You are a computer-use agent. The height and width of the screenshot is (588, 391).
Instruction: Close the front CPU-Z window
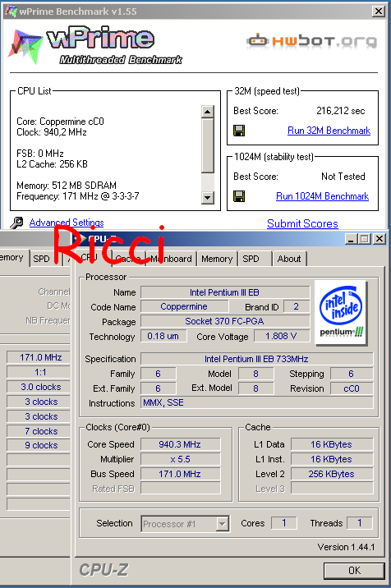click(379, 238)
